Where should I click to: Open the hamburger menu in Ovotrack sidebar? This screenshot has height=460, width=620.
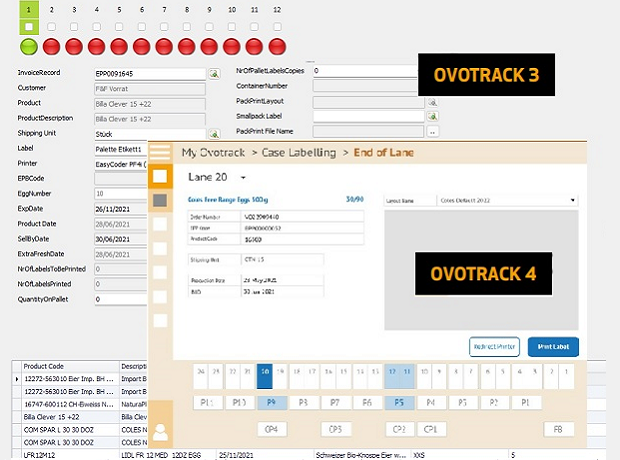[x=160, y=152]
